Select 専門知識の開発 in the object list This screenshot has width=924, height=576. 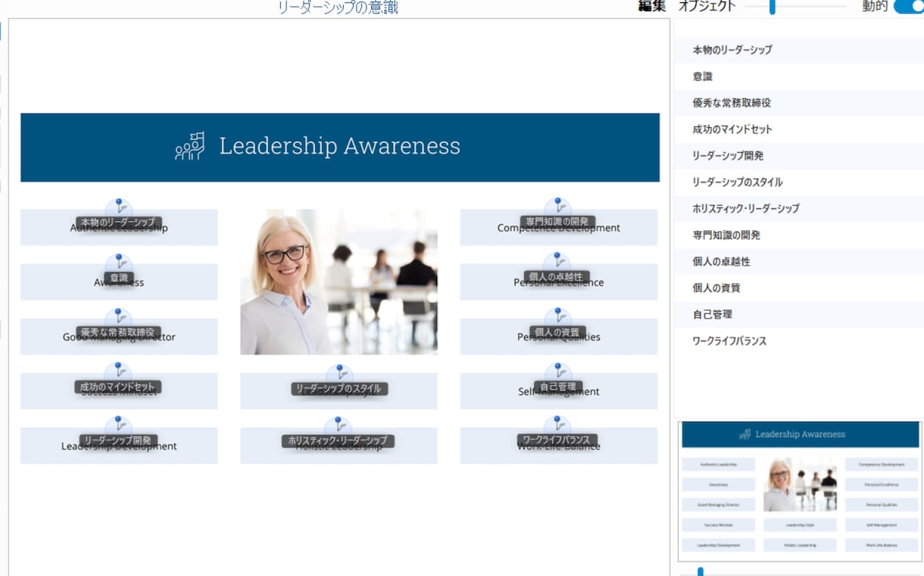click(799, 235)
